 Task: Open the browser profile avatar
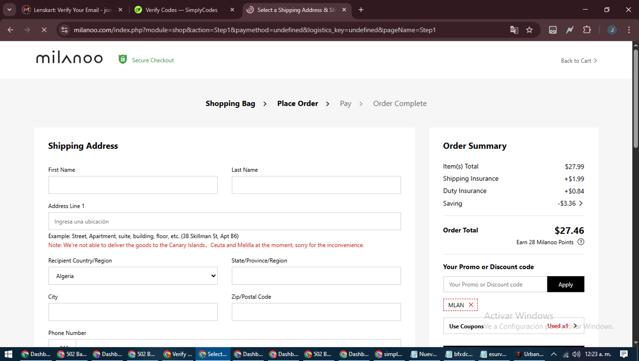(x=612, y=30)
